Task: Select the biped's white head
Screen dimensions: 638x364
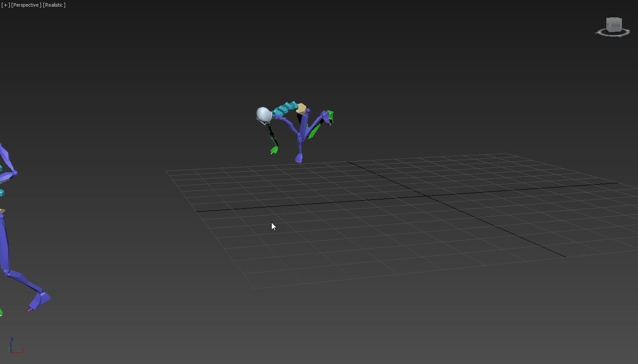Action: [x=263, y=115]
